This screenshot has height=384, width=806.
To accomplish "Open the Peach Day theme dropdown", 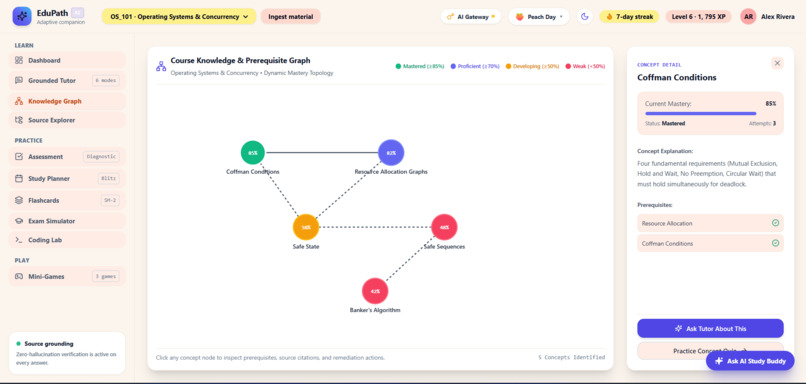I will coord(539,16).
